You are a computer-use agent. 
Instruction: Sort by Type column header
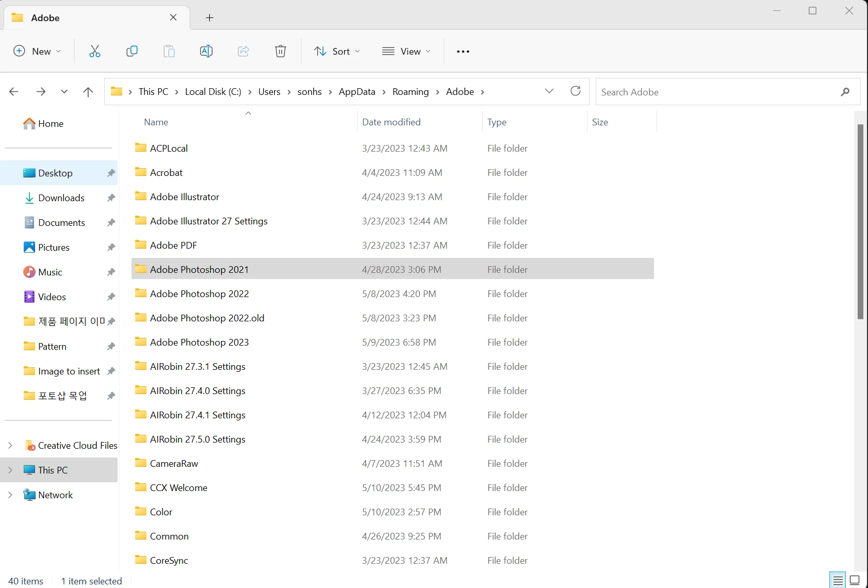(497, 122)
